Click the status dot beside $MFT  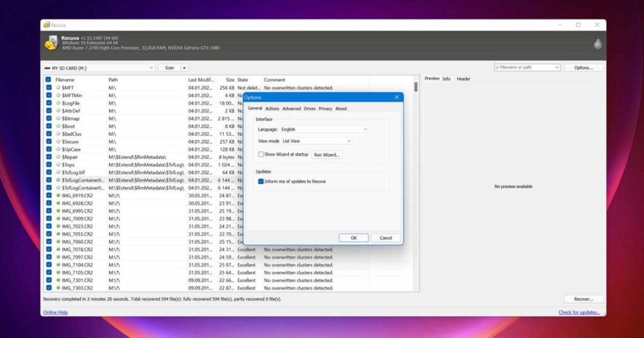coord(58,88)
